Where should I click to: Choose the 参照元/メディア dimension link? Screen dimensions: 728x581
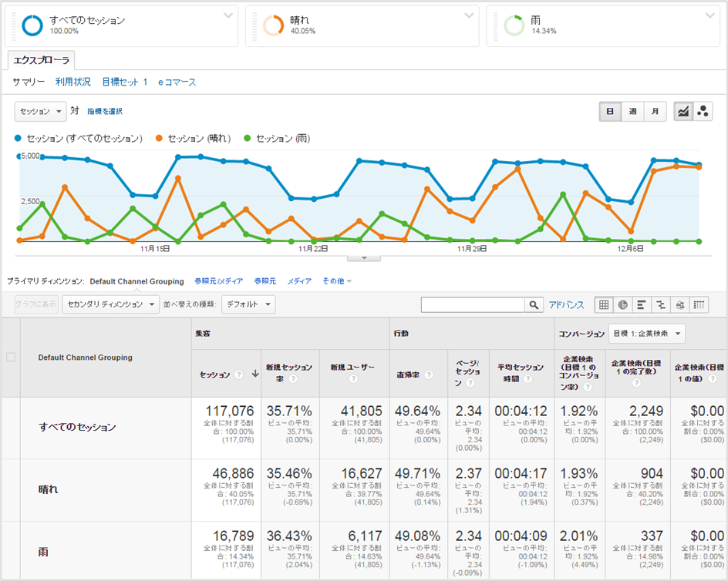click(x=219, y=281)
